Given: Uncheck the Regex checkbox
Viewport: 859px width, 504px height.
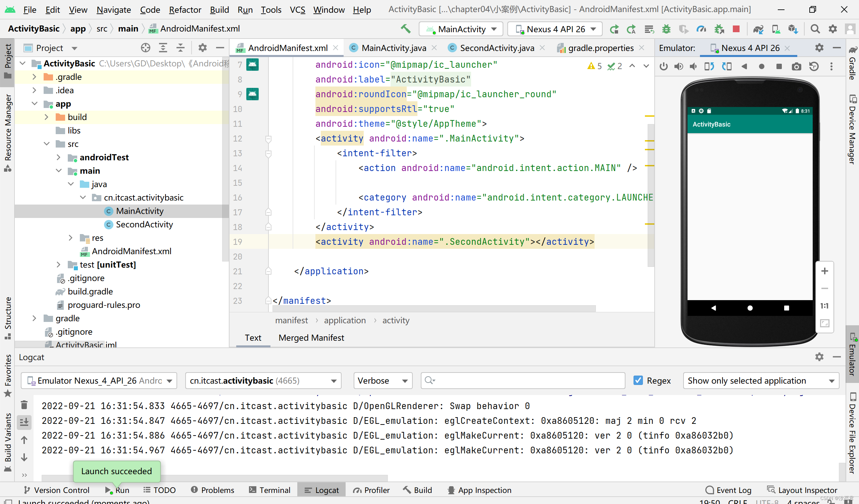Looking at the screenshot, I should pyautogui.click(x=638, y=380).
